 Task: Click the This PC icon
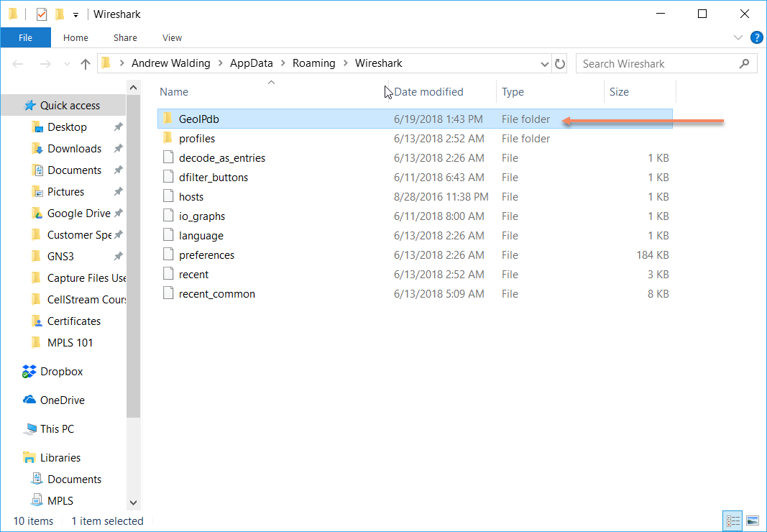pos(29,429)
